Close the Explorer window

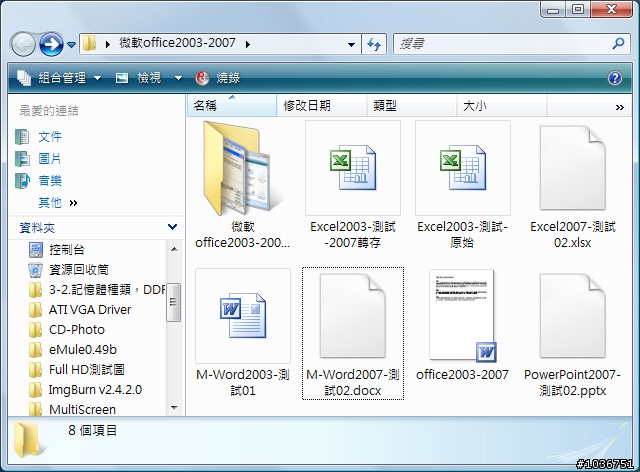611,10
